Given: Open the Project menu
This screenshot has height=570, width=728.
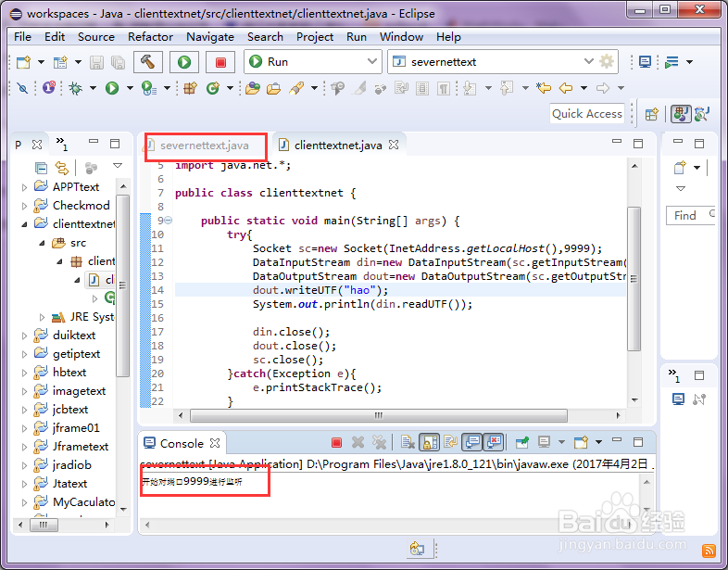Looking at the screenshot, I should click(315, 37).
